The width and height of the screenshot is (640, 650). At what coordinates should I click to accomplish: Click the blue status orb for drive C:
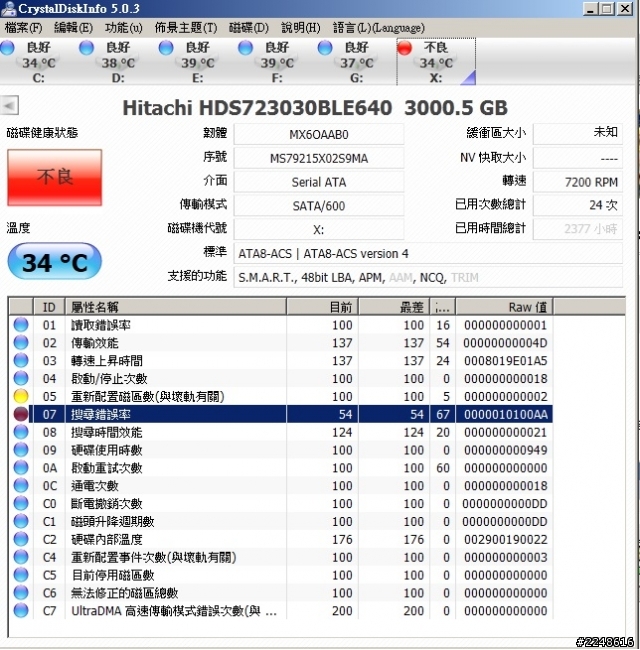pos(7,48)
